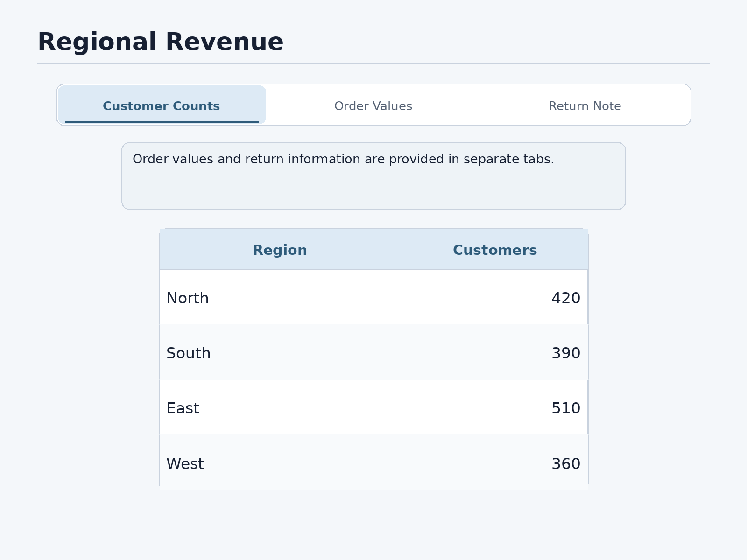Select the Return Note tab
Image resolution: width=747 pixels, height=560 pixels.
[585, 105]
